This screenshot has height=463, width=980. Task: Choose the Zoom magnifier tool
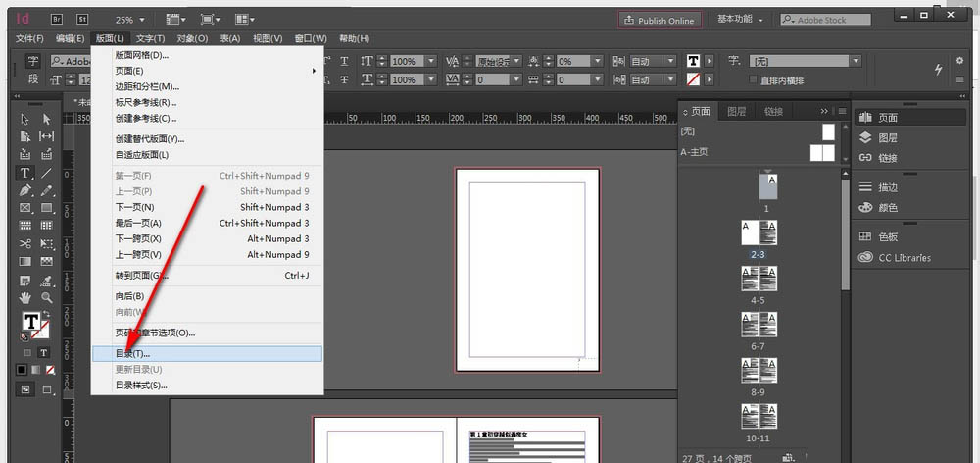click(x=46, y=297)
